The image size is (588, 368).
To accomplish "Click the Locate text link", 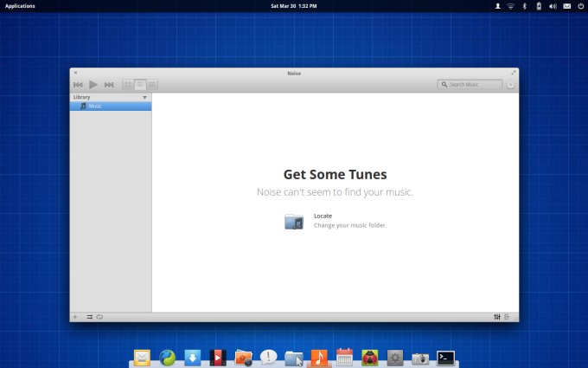I will (x=323, y=216).
